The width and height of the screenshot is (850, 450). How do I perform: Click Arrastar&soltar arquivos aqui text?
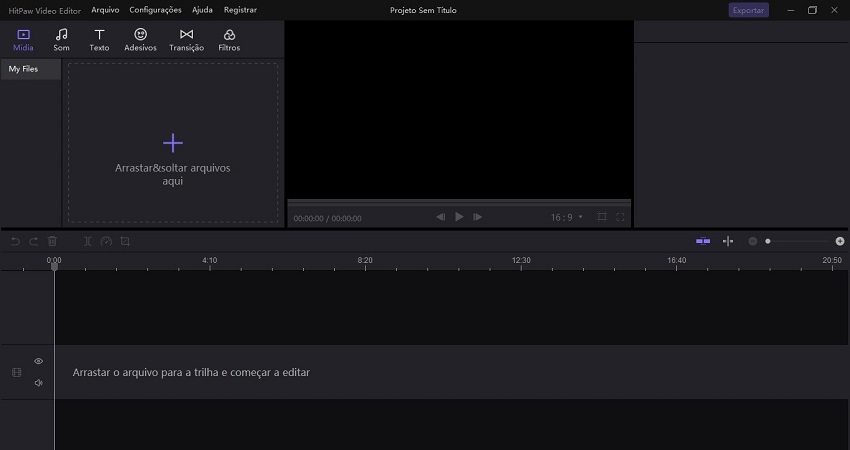[x=173, y=175]
